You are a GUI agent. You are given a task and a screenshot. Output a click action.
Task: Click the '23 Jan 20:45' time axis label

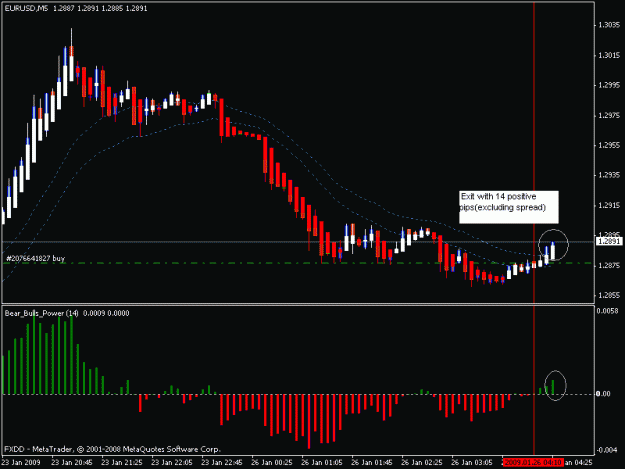[x=72, y=463]
